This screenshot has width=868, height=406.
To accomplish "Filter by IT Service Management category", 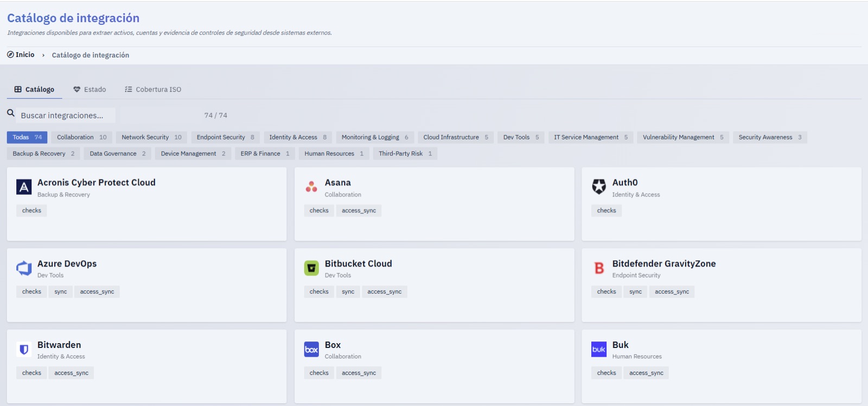I will [591, 137].
